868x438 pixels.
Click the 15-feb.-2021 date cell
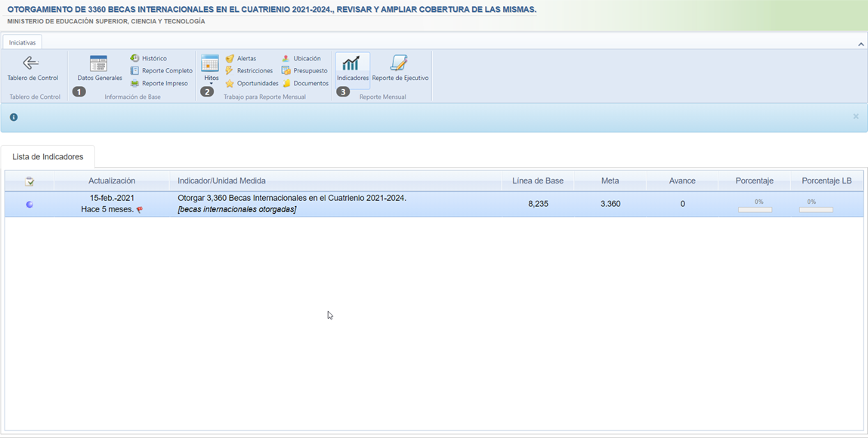[x=112, y=198]
